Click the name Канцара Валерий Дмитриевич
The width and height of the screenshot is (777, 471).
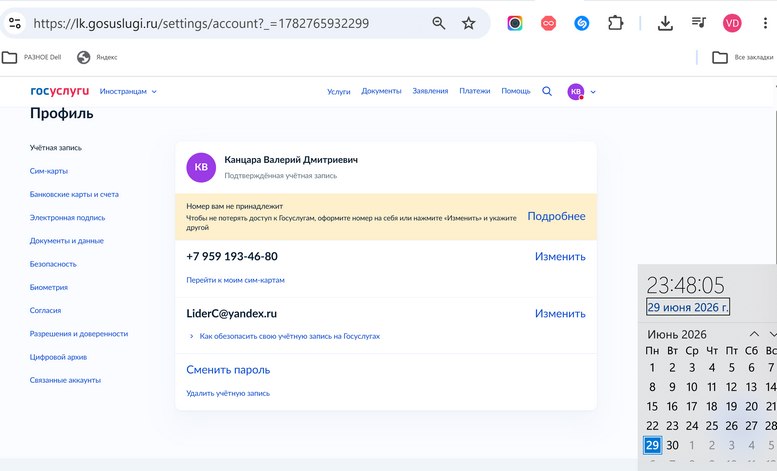(291, 160)
